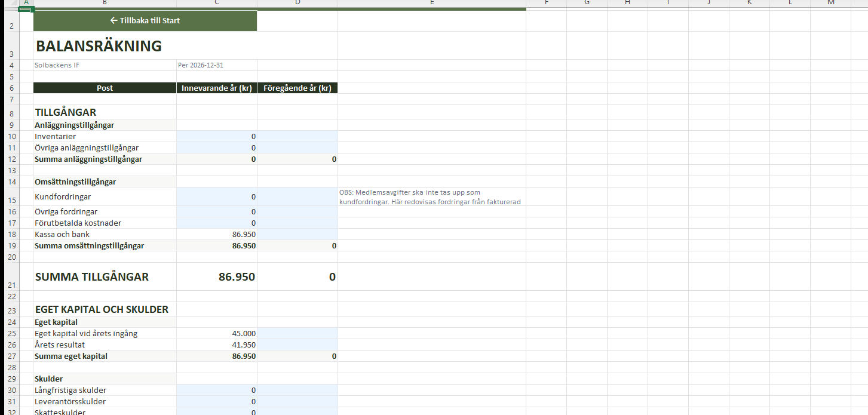The image size is (868, 415).
Task: Select the column E header
Action: [x=431, y=3]
